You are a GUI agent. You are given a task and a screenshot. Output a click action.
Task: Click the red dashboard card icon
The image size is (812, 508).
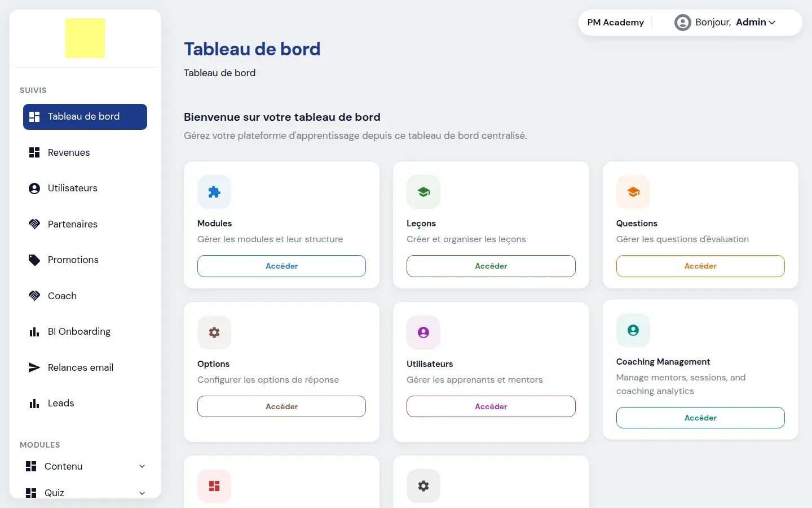(214, 486)
